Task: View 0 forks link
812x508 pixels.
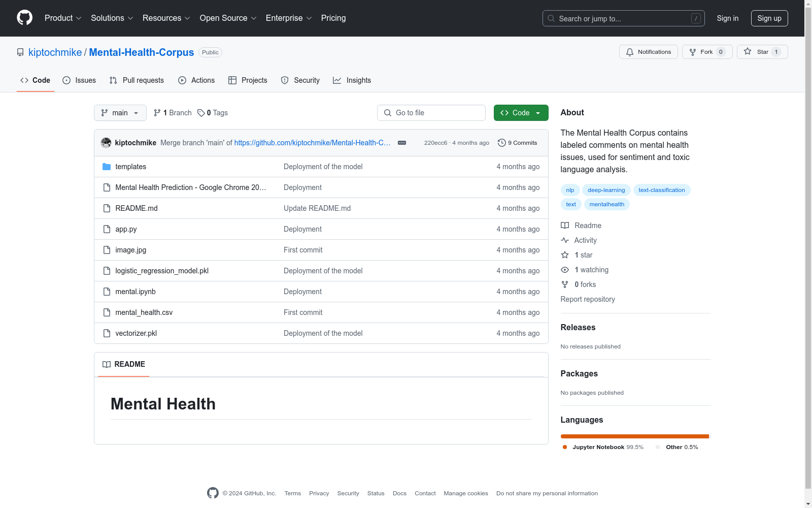Action: tap(579, 284)
